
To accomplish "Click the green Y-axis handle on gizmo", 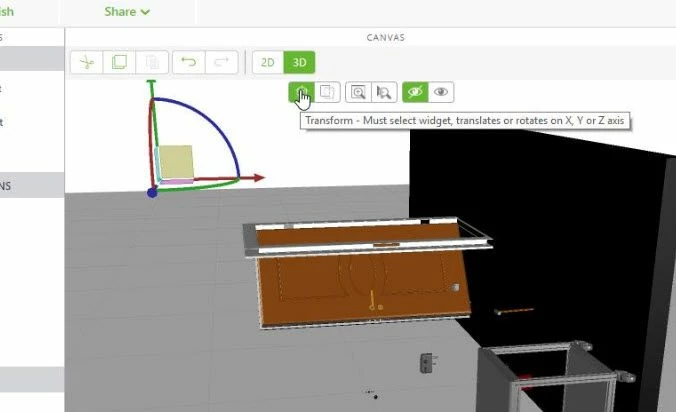I will click(151, 82).
